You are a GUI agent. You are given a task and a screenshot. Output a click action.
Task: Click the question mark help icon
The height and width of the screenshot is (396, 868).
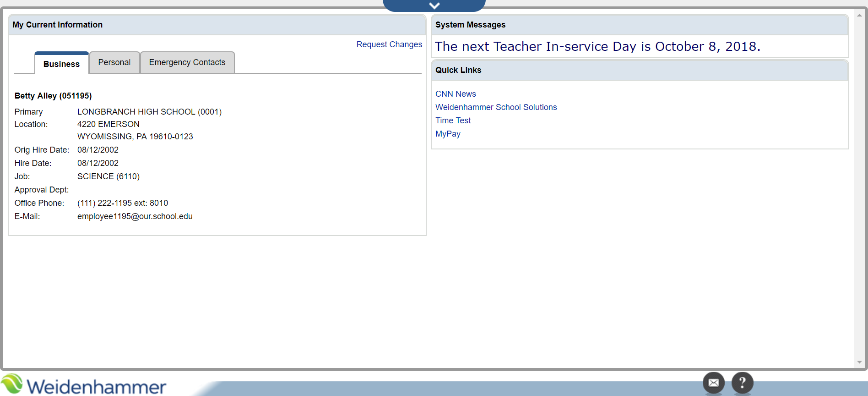point(742,383)
